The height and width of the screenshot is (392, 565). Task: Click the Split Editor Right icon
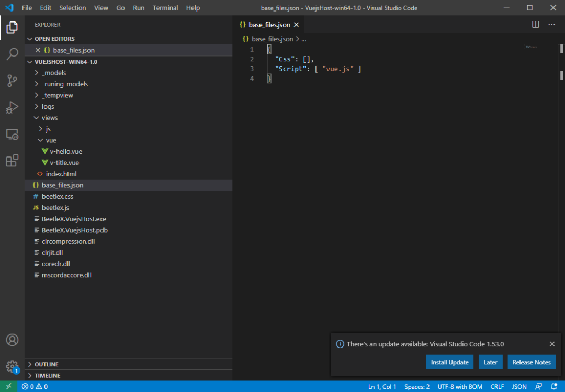pyautogui.click(x=536, y=25)
